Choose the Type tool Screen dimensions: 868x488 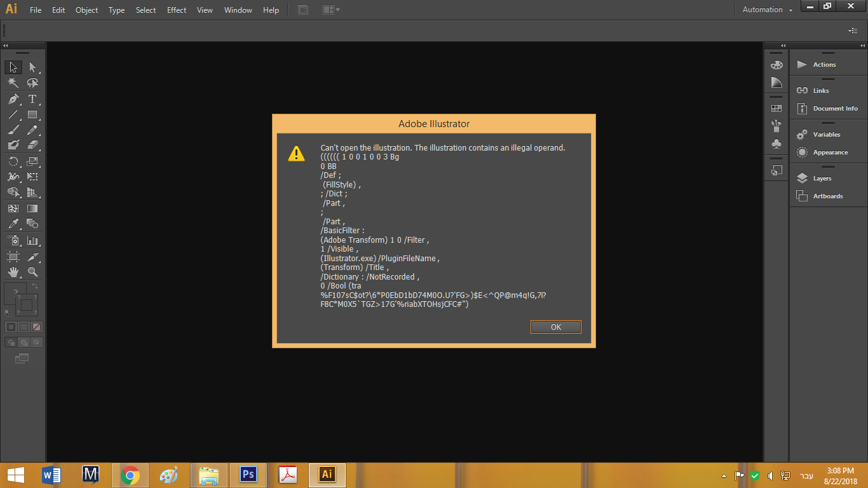click(32, 99)
